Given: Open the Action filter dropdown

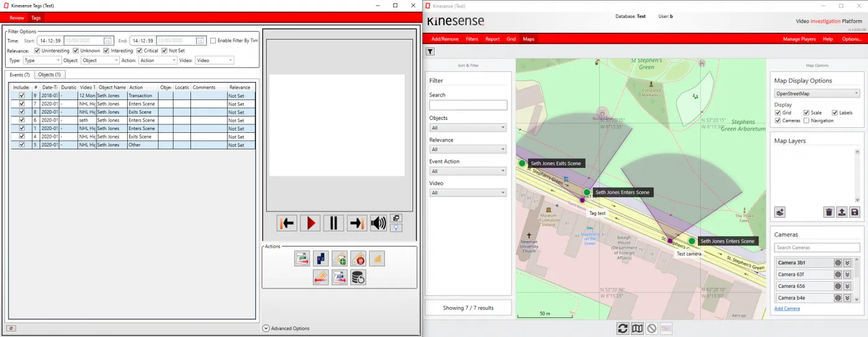Looking at the screenshot, I should click(157, 60).
